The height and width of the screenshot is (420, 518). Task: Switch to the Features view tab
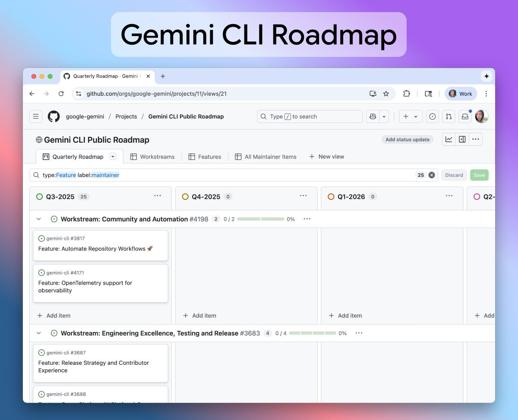(x=205, y=157)
